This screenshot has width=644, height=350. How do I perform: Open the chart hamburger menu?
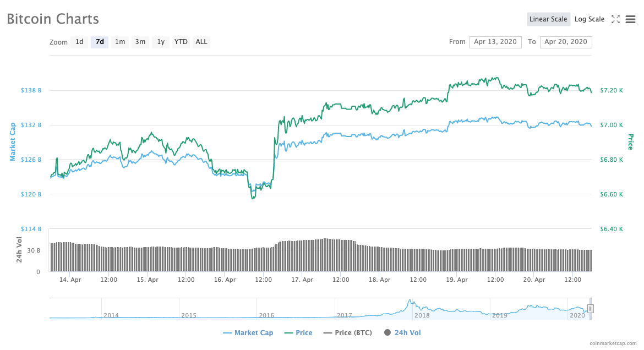tap(630, 19)
